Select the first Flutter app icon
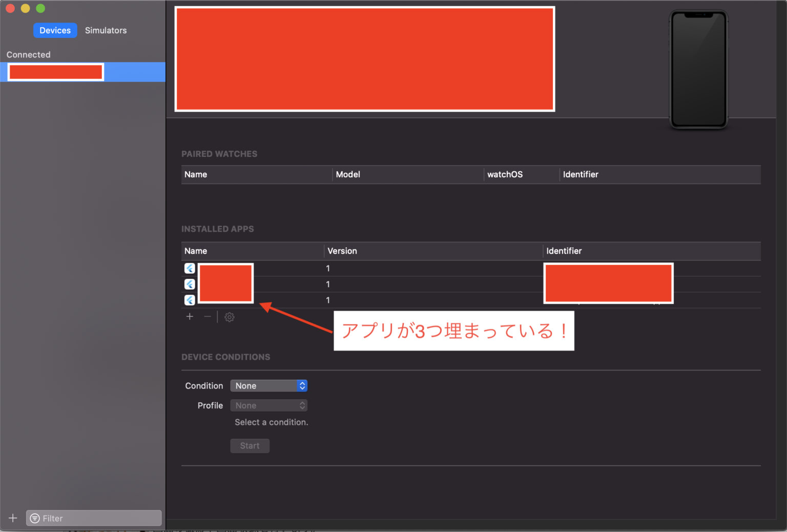787x532 pixels. 190,268
